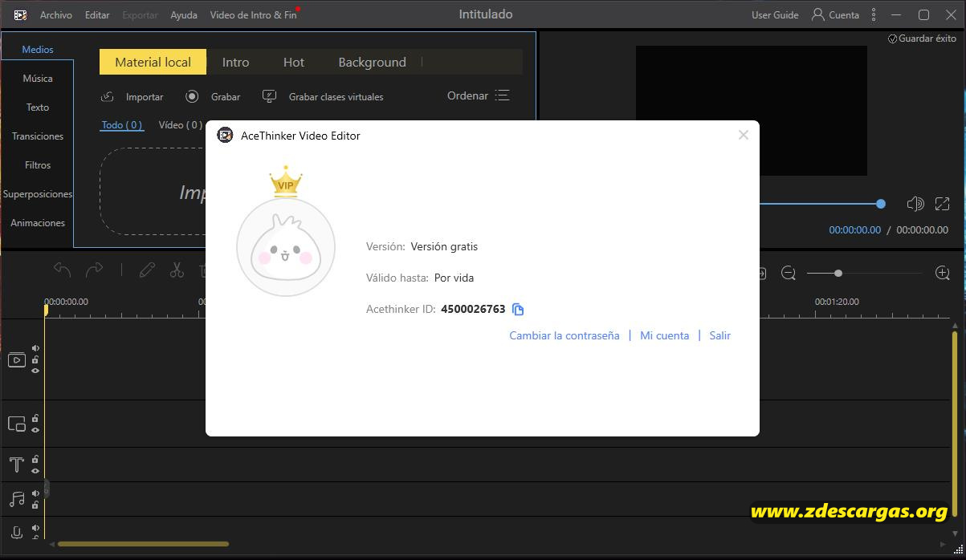Toggle visibility eye of the overlay track
Screen dimensions: 966x560
(x=35, y=430)
